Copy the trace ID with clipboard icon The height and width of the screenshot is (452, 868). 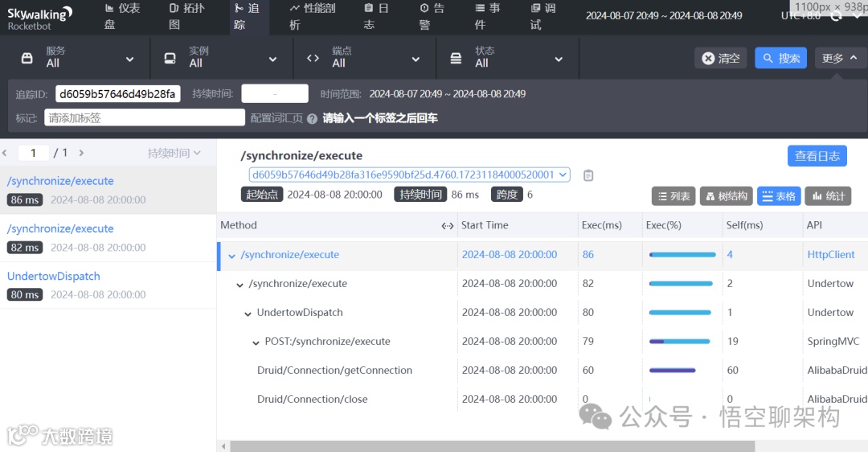tap(588, 175)
